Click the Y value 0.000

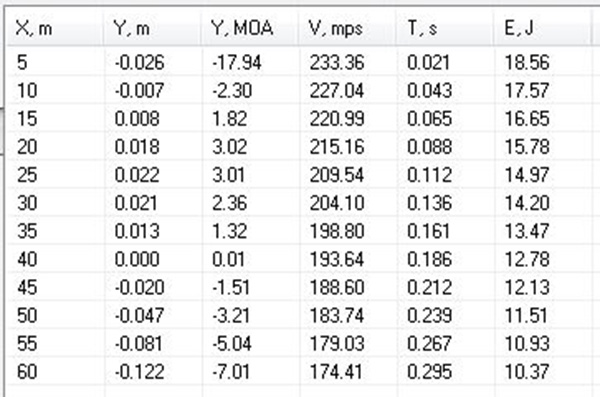click(x=137, y=259)
